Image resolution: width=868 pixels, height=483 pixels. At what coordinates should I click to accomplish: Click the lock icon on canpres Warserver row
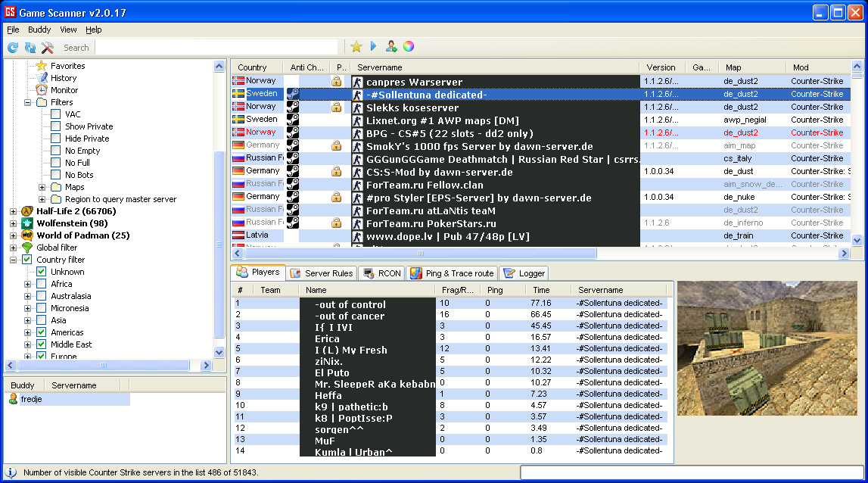[x=336, y=82]
